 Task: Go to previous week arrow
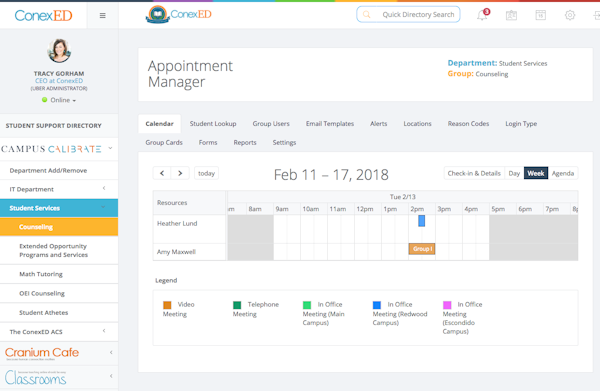(x=162, y=173)
